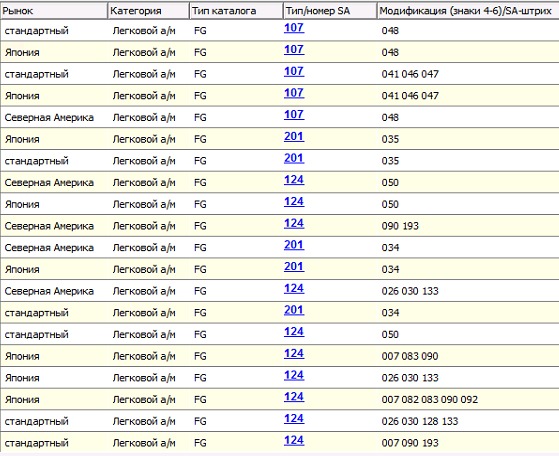Open link 201 for стандартный row with 034
The width and height of the screenshot is (559, 456).
[294, 310]
